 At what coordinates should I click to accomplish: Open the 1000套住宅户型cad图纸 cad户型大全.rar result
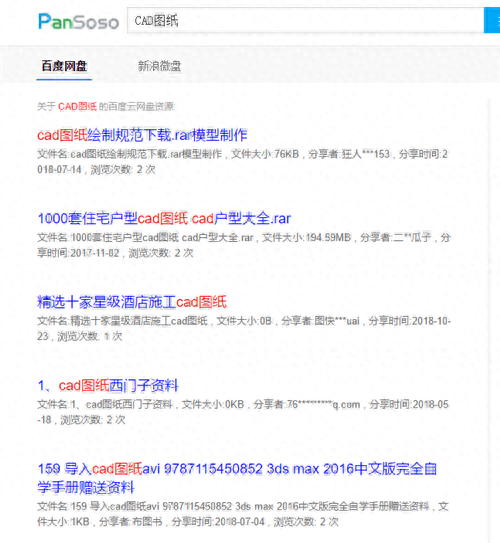click(x=164, y=219)
